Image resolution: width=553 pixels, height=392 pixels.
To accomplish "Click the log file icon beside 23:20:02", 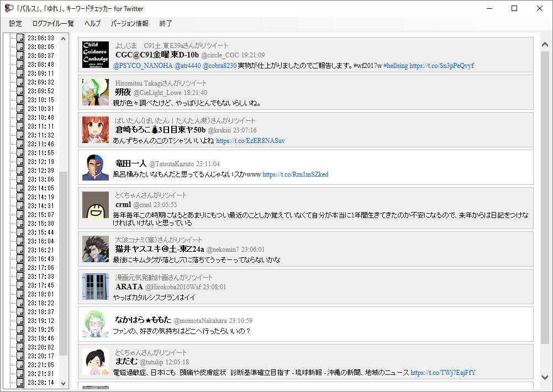I will pos(20,347).
